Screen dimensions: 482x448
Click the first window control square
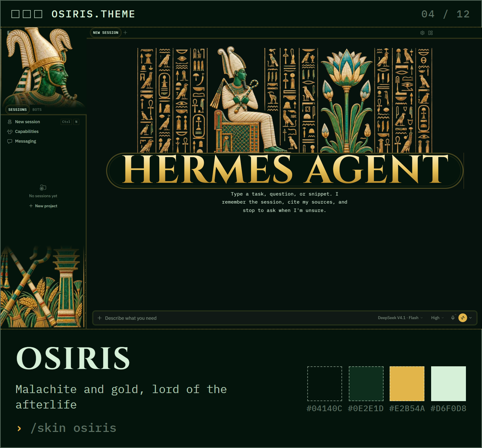pos(15,14)
